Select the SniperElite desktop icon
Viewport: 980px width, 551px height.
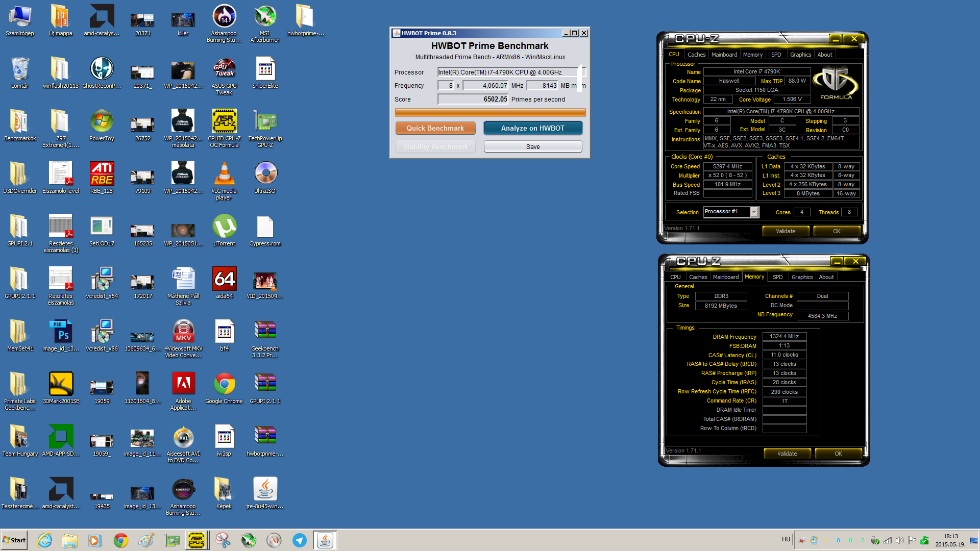coord(265,72)
